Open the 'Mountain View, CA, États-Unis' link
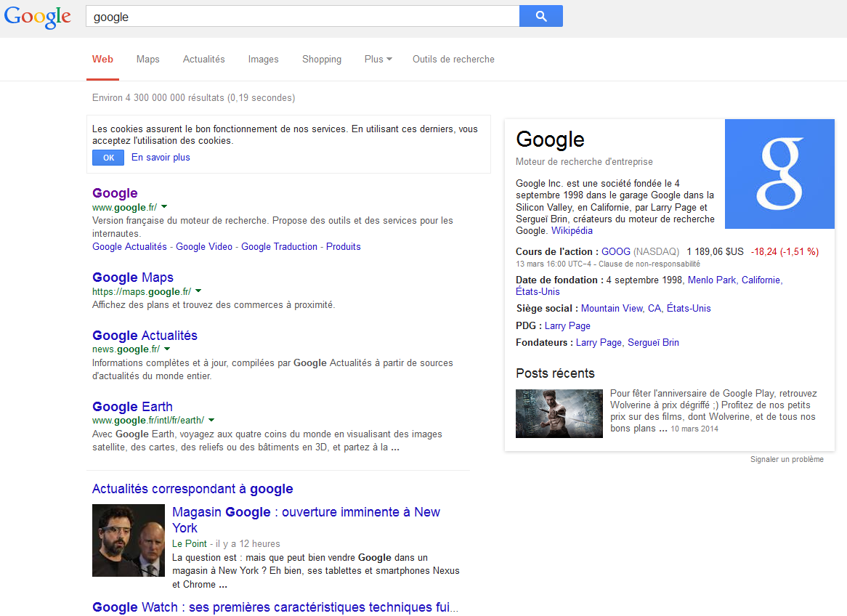The width and height of the screenshot is (847, 616). tap(646, 308)
